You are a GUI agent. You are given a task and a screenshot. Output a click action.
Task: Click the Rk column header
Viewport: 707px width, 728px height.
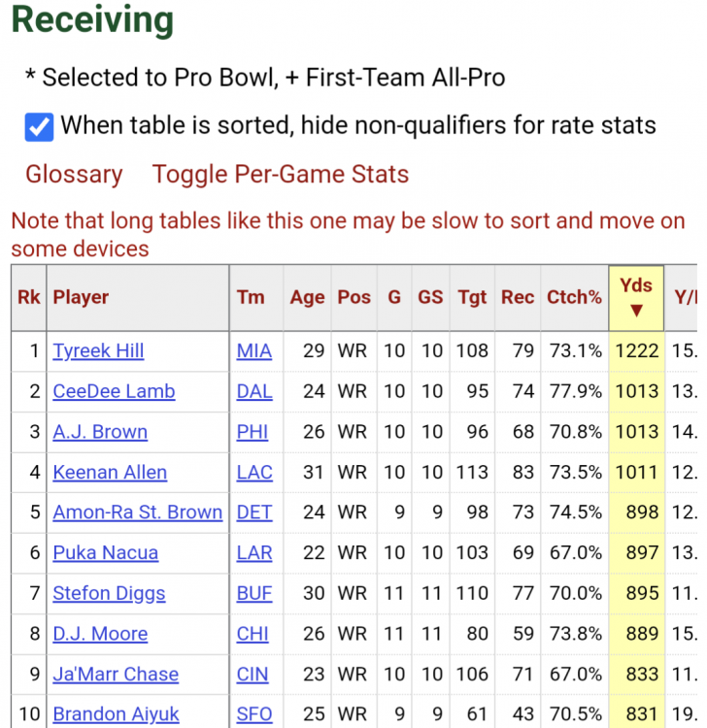pos(29,297)
